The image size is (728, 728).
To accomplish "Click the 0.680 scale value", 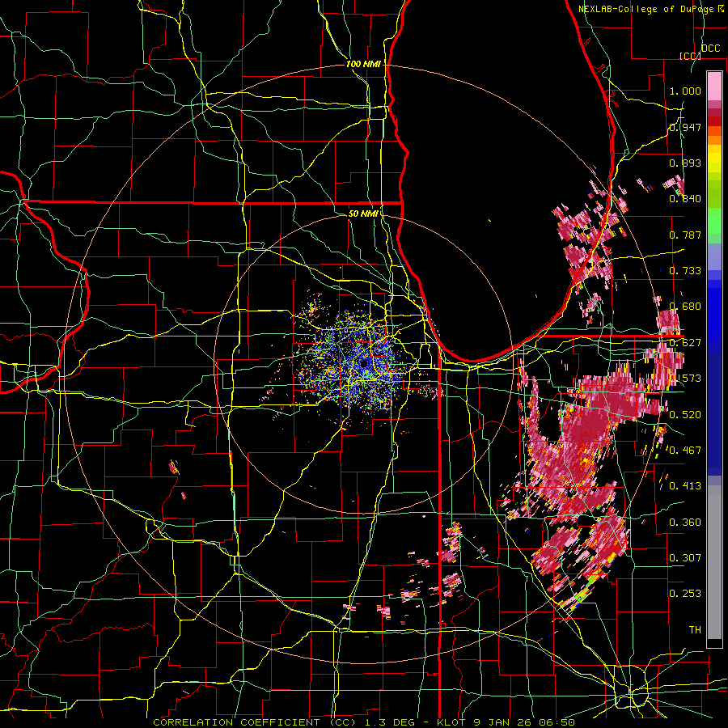I will pos(685,307).
